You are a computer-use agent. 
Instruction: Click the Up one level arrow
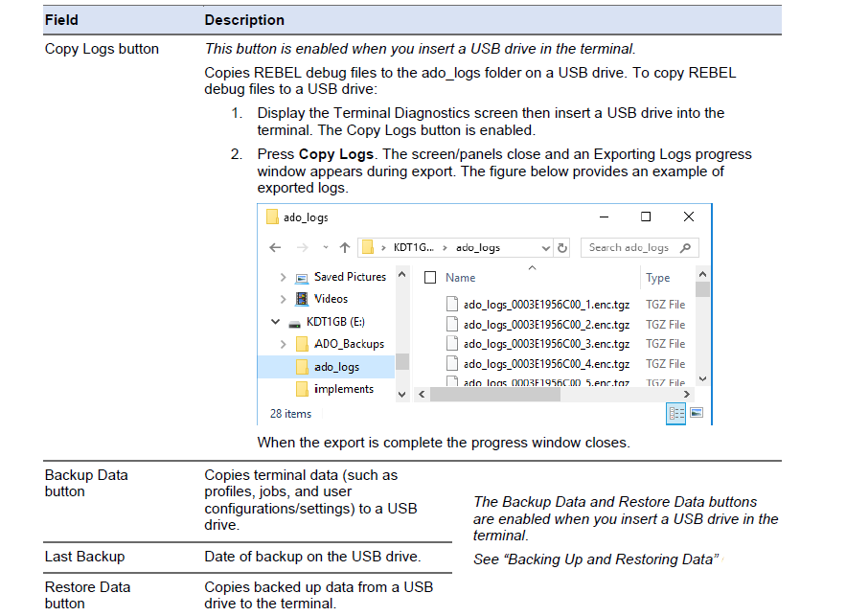tap(345, 247)
